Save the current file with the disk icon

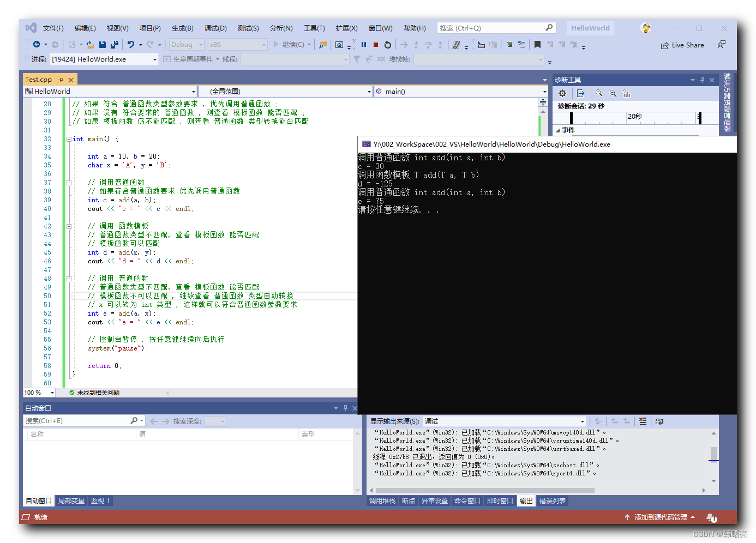[103, 45]
